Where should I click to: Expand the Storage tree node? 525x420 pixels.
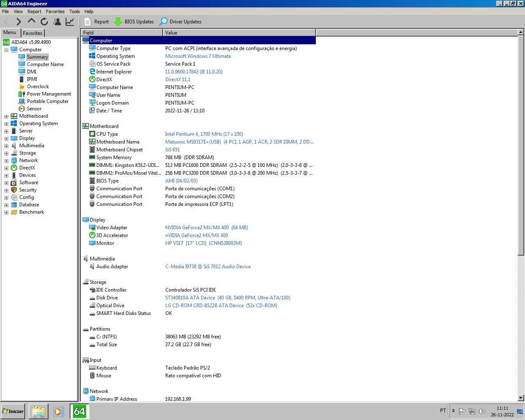tap(6, 153)
